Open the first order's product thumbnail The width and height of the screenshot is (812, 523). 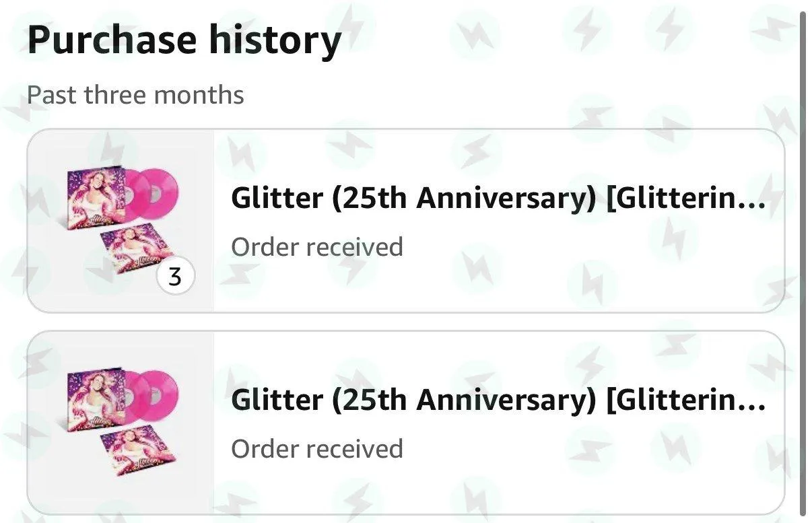(121, 221)
